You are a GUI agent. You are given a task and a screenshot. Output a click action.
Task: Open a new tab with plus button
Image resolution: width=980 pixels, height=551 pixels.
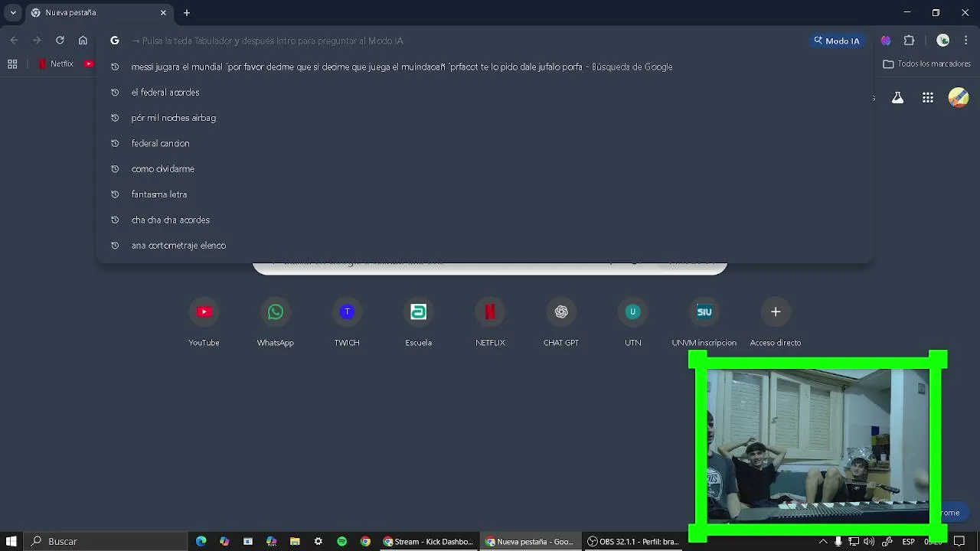point(187,13)
